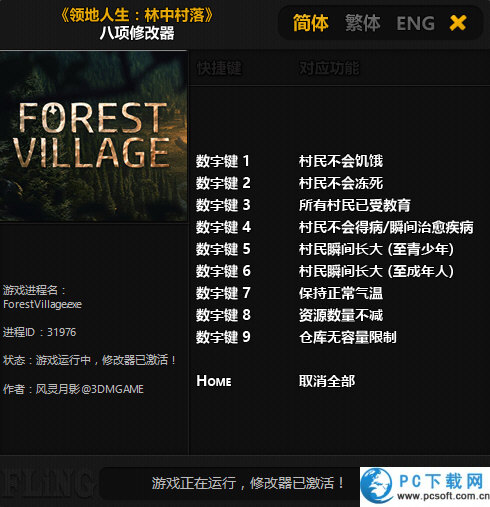Activate 村民瞬间长大 (至成年人)
The width and height of the screenshot is (490, 507).
point(376,271)
